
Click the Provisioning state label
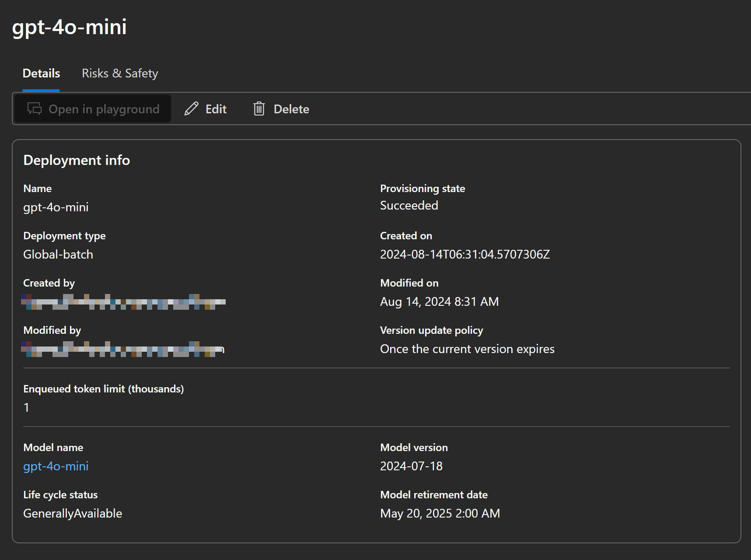pyautogui.click(x=423, y=189)
